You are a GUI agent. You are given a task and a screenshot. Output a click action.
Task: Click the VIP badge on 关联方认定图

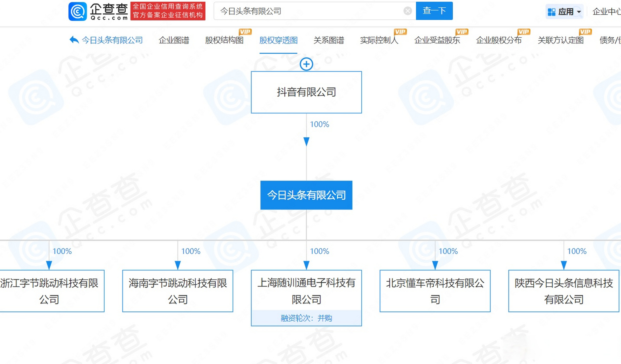[x=585, y=32]
